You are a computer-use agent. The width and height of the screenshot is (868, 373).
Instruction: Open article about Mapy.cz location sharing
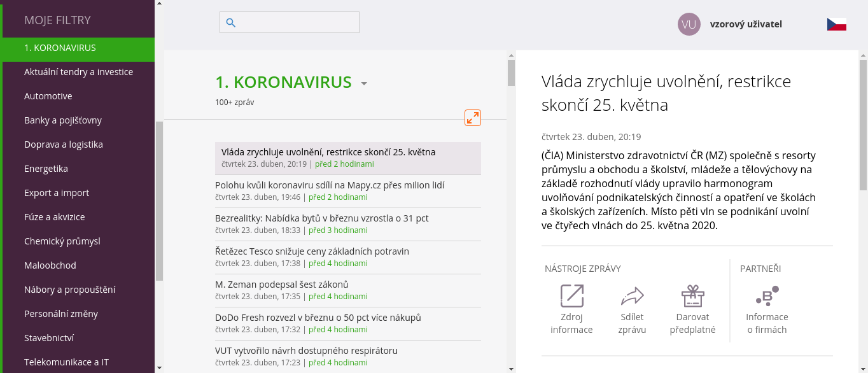(x=330, y=185)
